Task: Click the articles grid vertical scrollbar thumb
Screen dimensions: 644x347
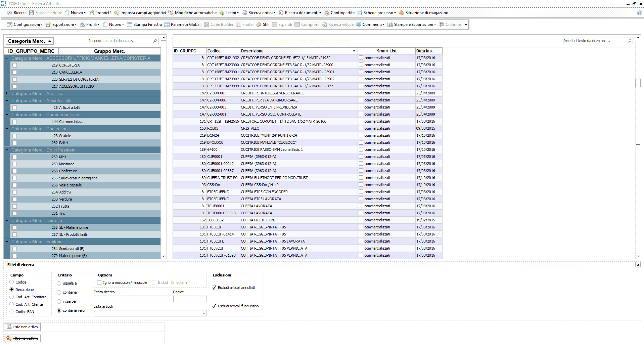Action: click(x=638, y=83)
